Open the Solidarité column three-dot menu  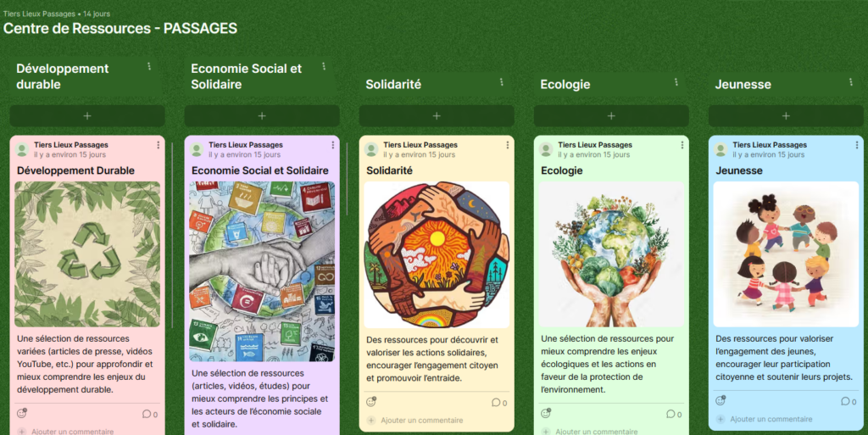pyautogui.click(x=502, y=82)
